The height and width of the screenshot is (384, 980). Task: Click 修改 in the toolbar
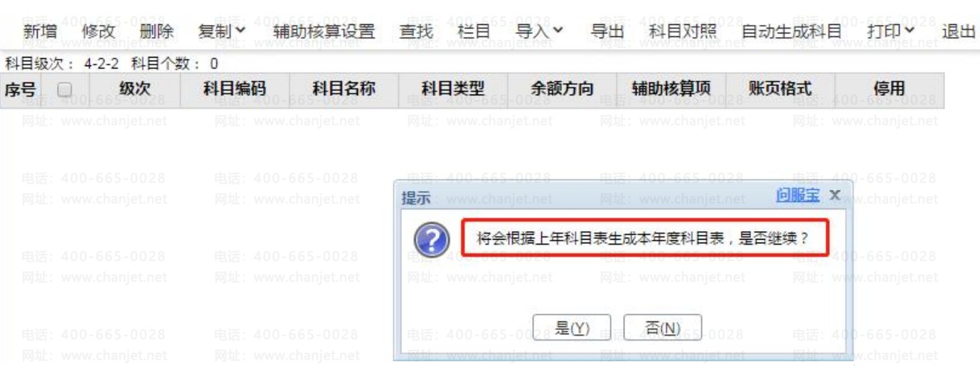click(x=98, y=31)
